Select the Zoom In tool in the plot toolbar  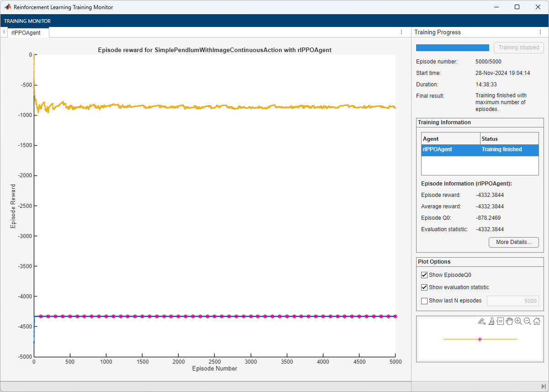pyautogui.click(x=518, y=321)
